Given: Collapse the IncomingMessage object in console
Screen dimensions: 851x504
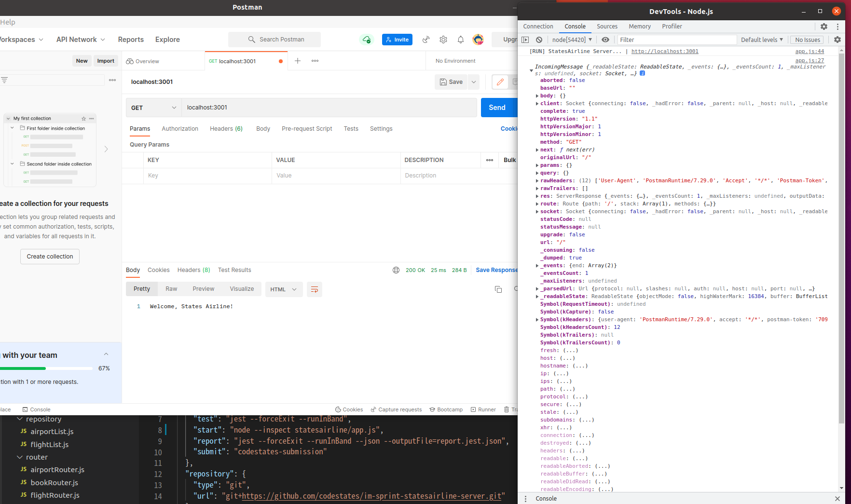Looking at the screenshot, I should pyautogui.click(x=532, y=70).
